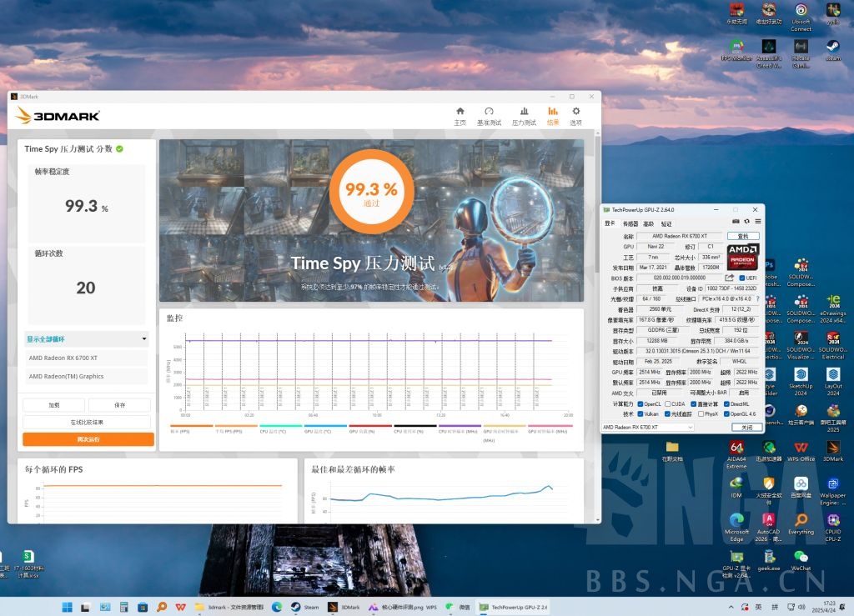
Task: Click the orange 99.3% score circle
Action: (371, 192)
